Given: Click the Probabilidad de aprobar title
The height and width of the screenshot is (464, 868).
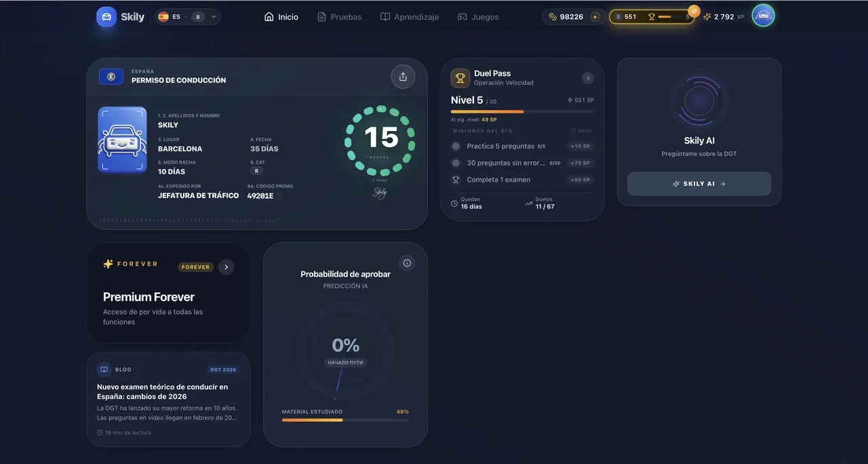Looking at the screenshot, I should (x=346, y=274).
